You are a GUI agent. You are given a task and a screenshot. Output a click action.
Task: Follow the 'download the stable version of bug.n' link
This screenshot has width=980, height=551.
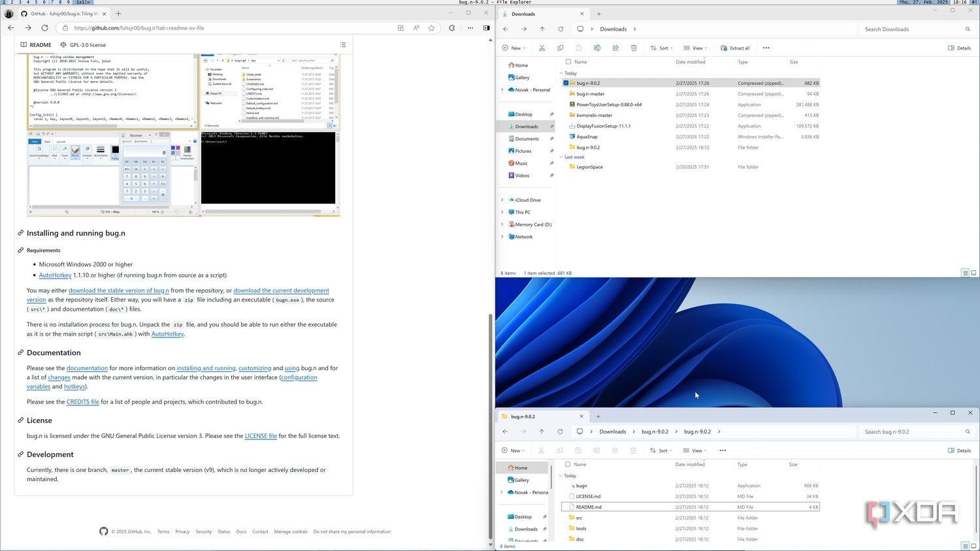point(119,291)
